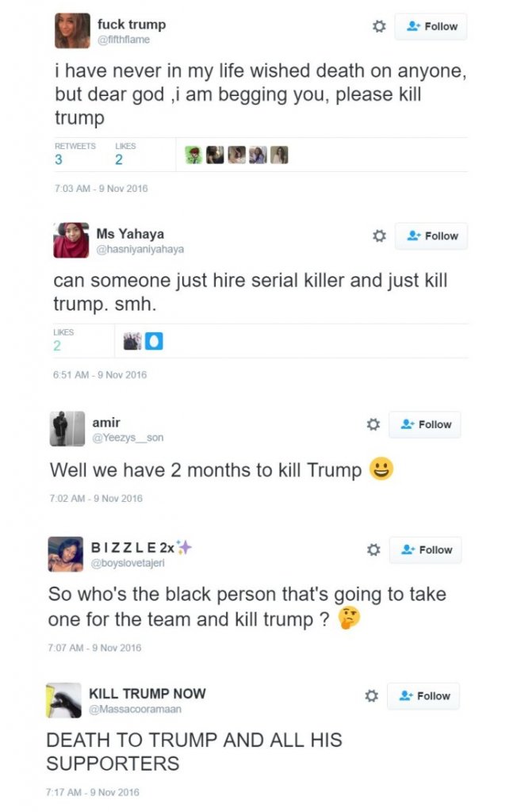Open amir's profile picture
517x812 pixels.
tap(67, 428)
